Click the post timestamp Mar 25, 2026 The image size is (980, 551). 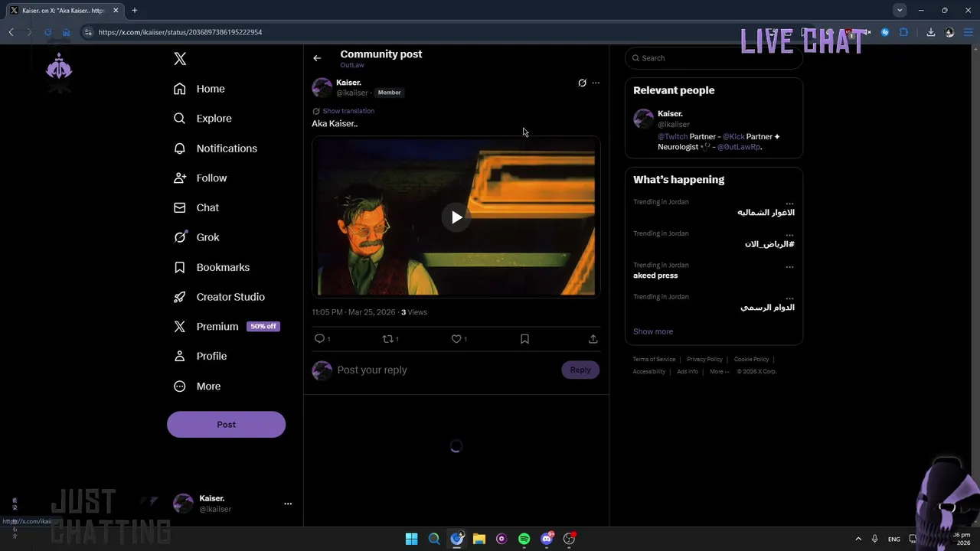click(354, 312)
